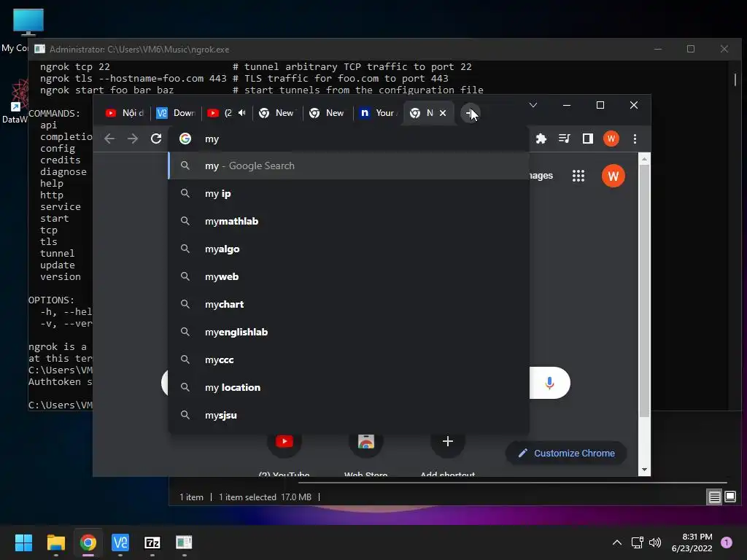Toggle the Chrome side panel icon

587,139
